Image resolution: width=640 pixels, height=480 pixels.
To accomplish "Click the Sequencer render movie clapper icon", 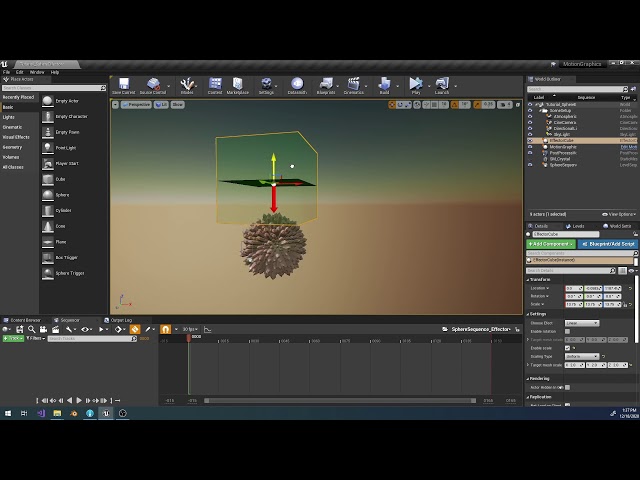I will point(56,329).
